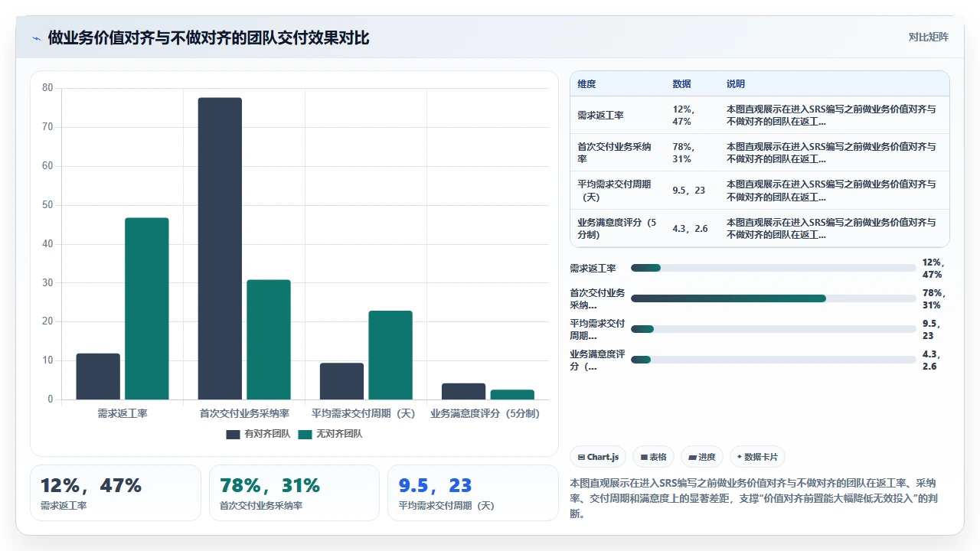Click the lightning icon beside the title
Image resolution: width=980 pixels, height=551 pixels.
[x=36, y=38]
